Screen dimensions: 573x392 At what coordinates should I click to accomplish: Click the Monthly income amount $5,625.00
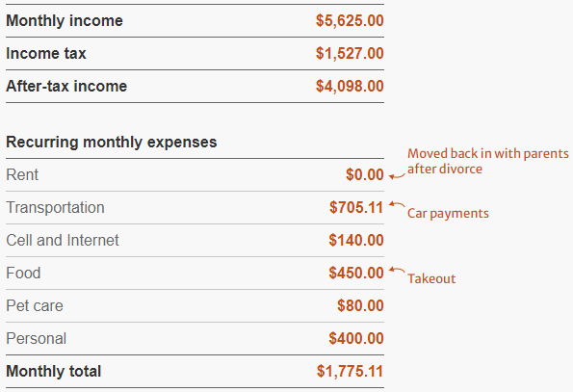[350, 21]
